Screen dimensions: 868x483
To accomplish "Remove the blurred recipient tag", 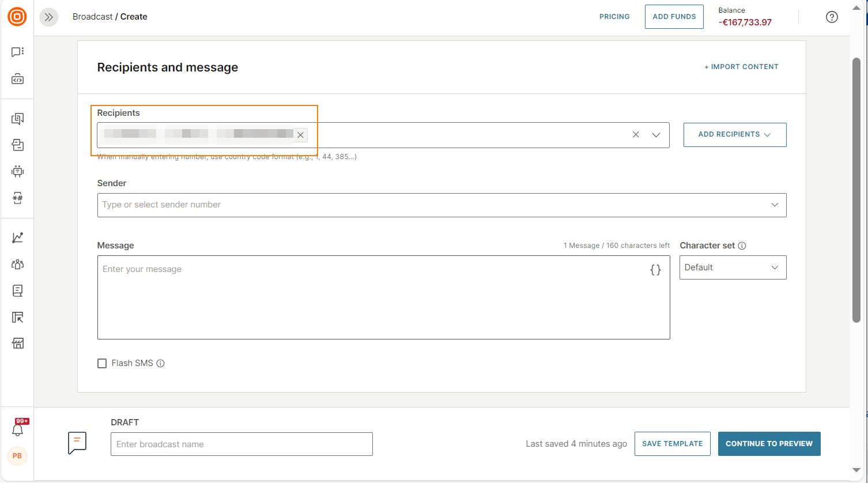I will point(300,135).
